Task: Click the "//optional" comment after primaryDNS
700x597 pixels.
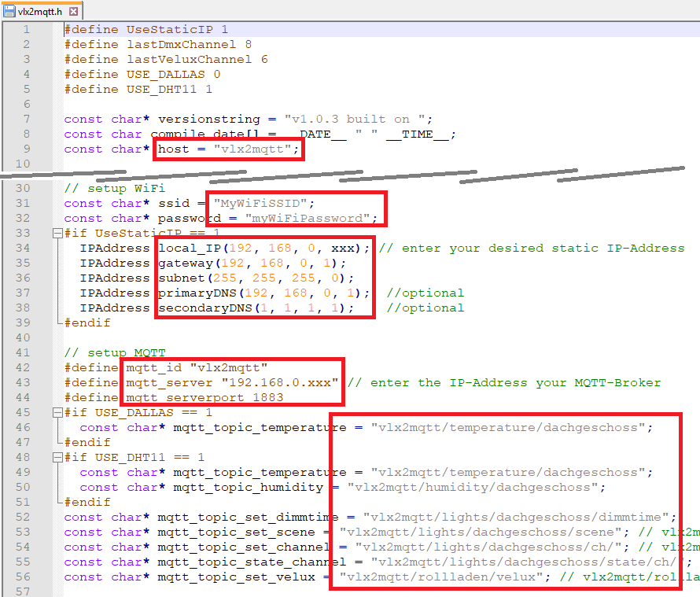Action: click(x=425, y=293)
